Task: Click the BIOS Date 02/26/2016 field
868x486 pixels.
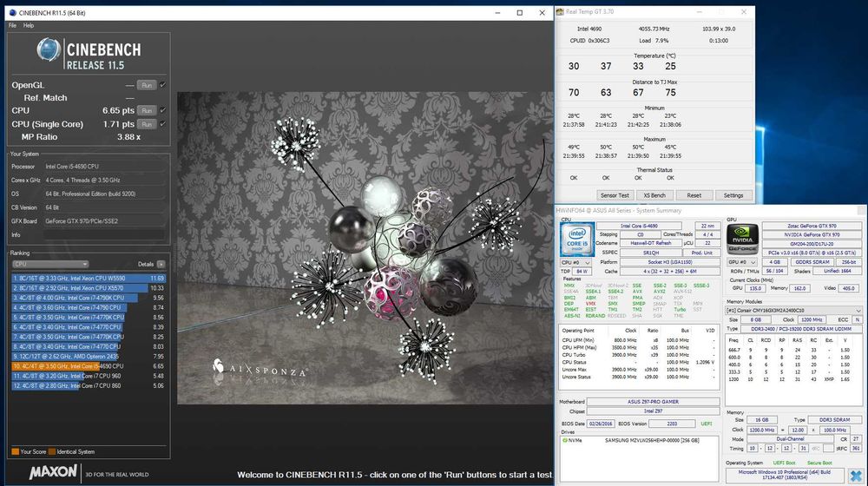Action: tap(600, 424)
